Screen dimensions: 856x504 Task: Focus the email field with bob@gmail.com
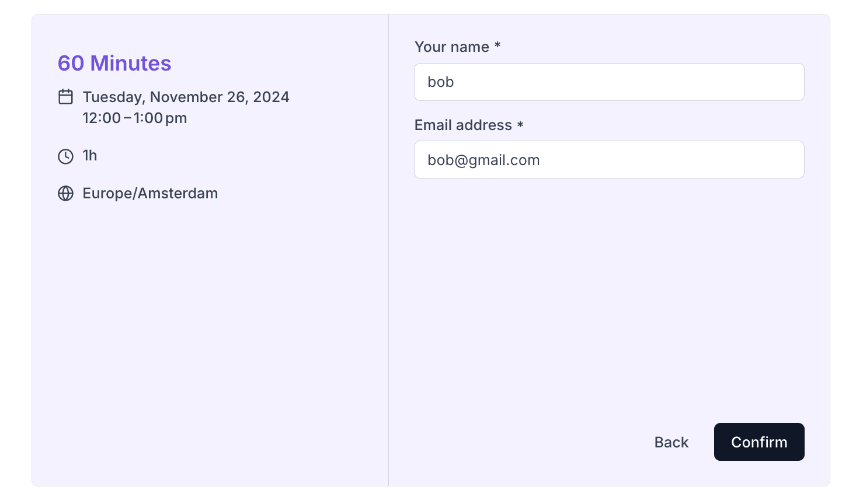(x=609, y=159)
